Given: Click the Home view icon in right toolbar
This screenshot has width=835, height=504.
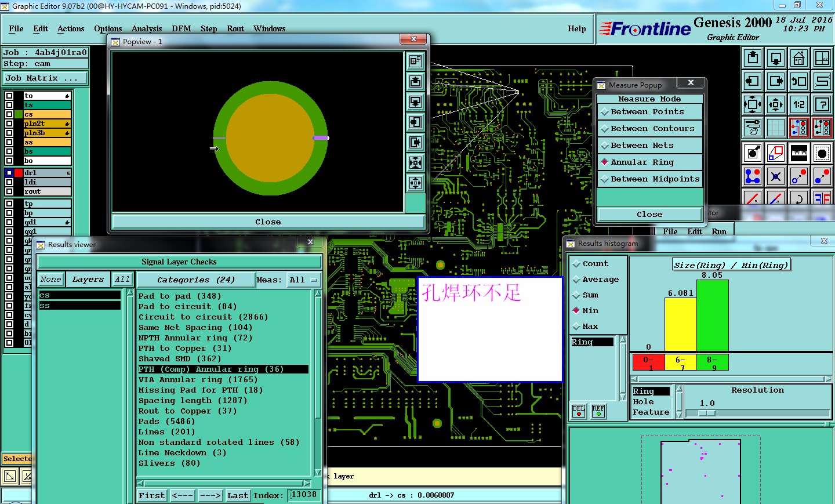Looking at the screenshot, I should [798, 58].
